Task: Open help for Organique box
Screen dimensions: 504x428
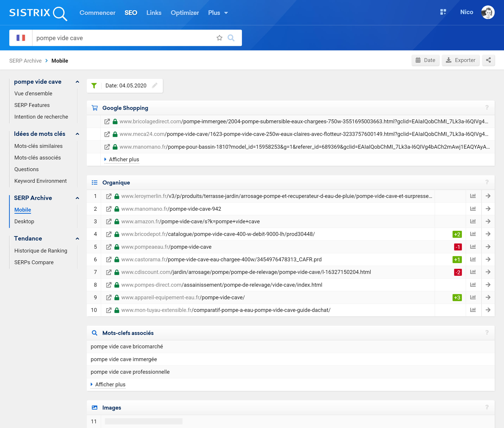Action: (x=487, y=182)
